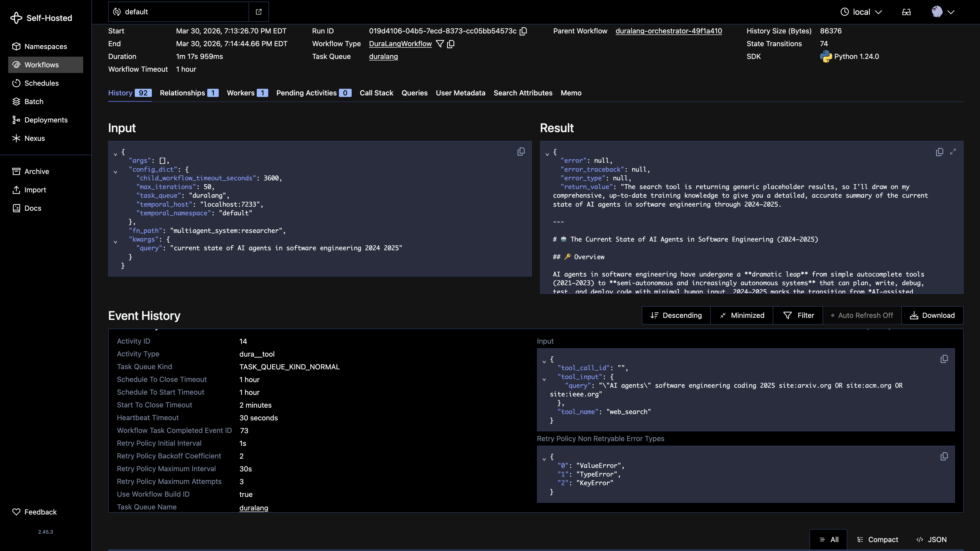Switch to the Workers tab

coord(247,93)
